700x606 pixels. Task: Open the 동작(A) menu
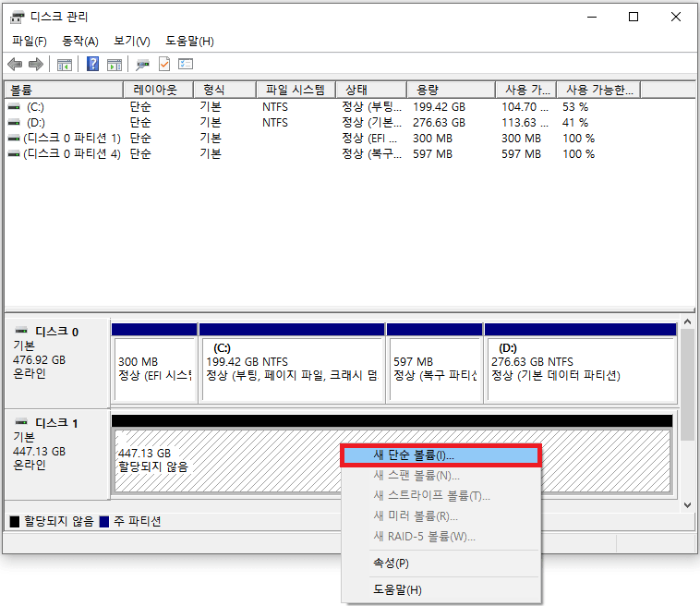[80, 42]
